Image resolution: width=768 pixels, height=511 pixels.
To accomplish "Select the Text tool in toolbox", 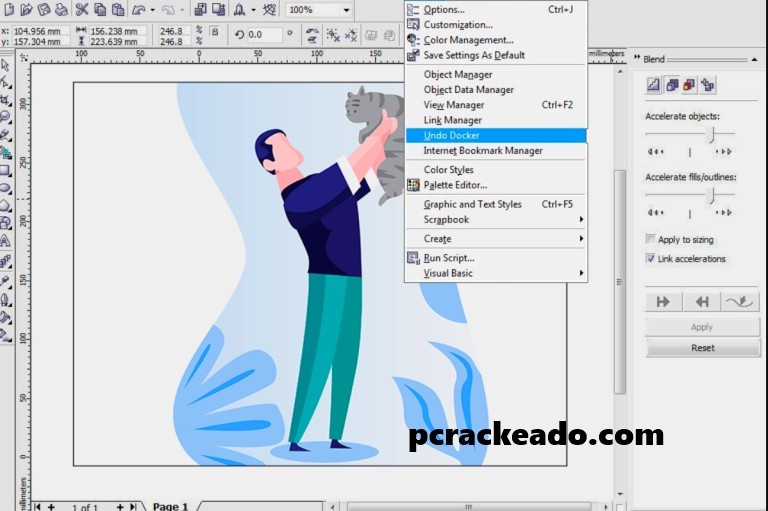I will (6, 240).
